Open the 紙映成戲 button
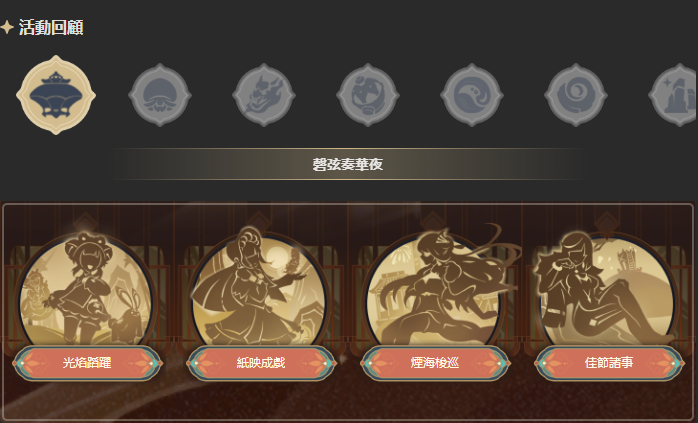Viewport: 698px width, 423px height. pyautogui.click(x=261, y=363)
